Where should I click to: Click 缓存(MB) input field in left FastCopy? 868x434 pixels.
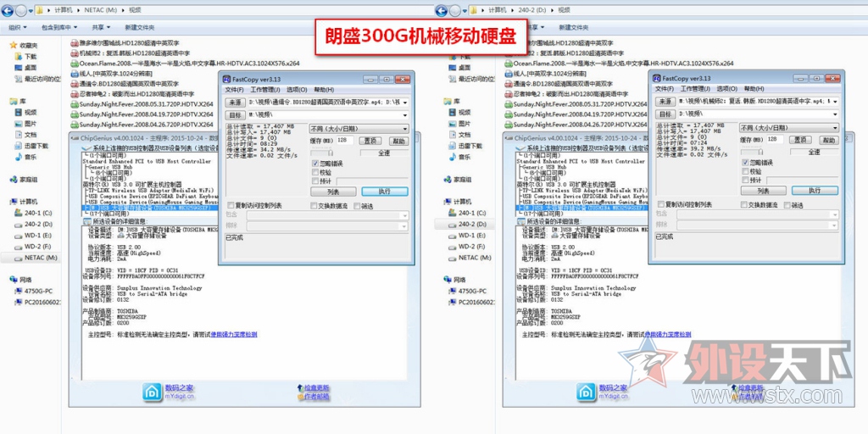345,141
